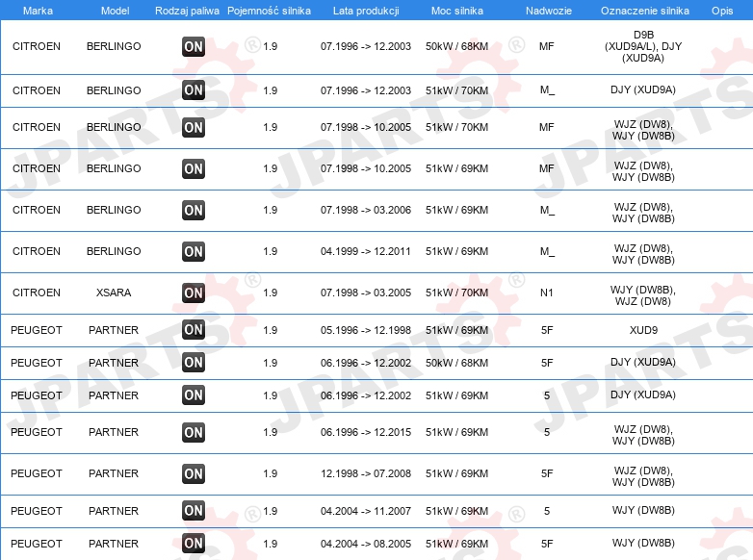Click the ON icon in the Partner XUD9 row
This screenshot has width=753, height=560.
tap(194, 330)
